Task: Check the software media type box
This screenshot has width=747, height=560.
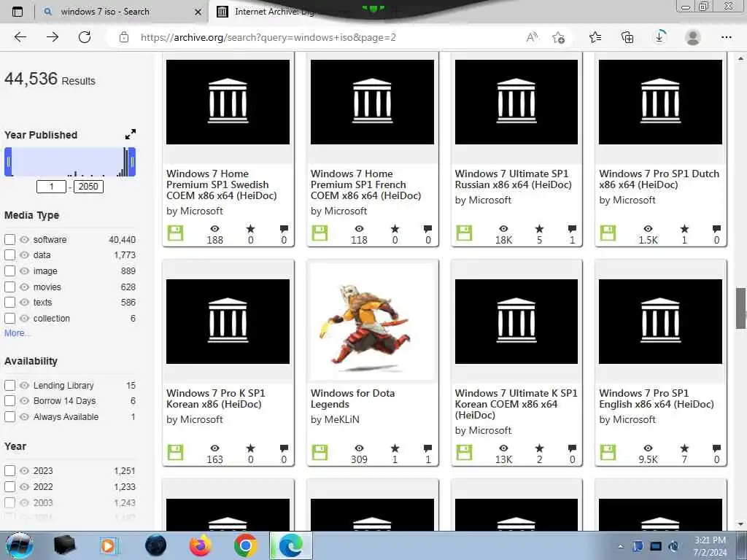Action: click(9, 239)
